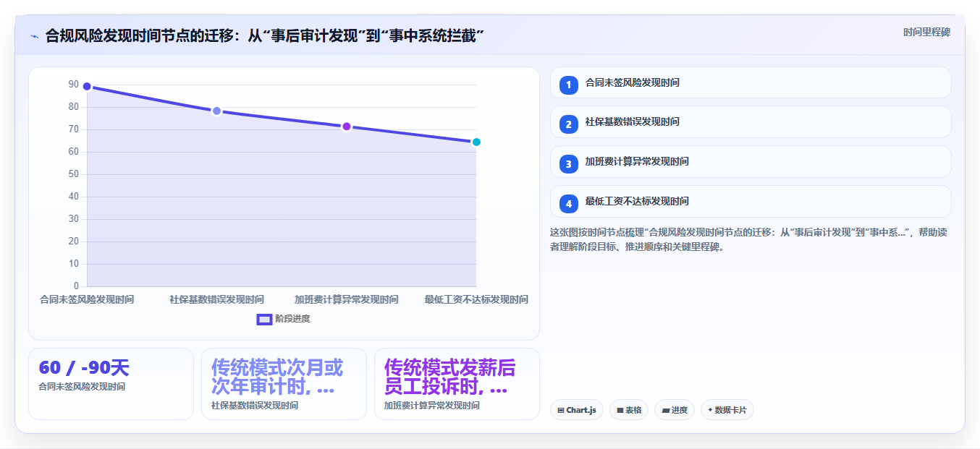The width and height of the screenshot is (980, 449).
Task: Click the x-axis label 社保基数错误发现时间
Action: click(x=216, y=299)
